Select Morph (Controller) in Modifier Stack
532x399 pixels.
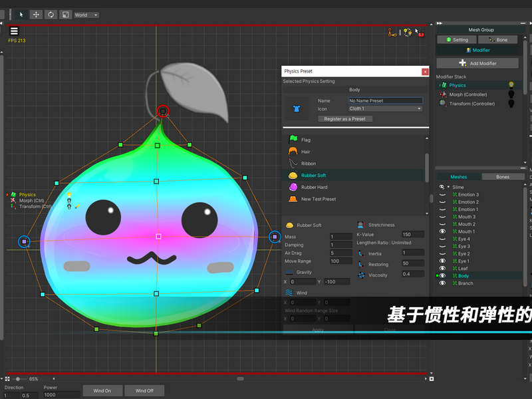468,94
